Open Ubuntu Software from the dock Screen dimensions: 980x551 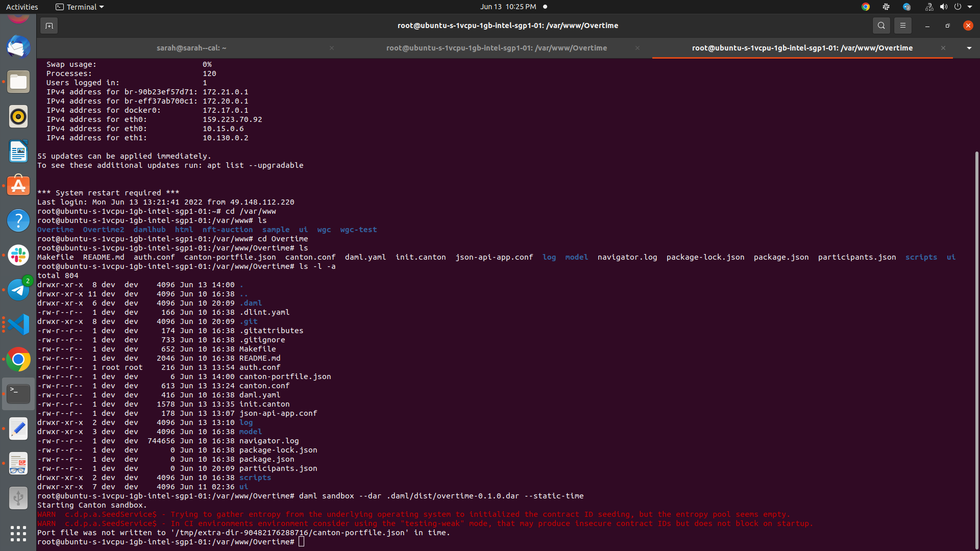pyautogui.click(x=18, y=186)
